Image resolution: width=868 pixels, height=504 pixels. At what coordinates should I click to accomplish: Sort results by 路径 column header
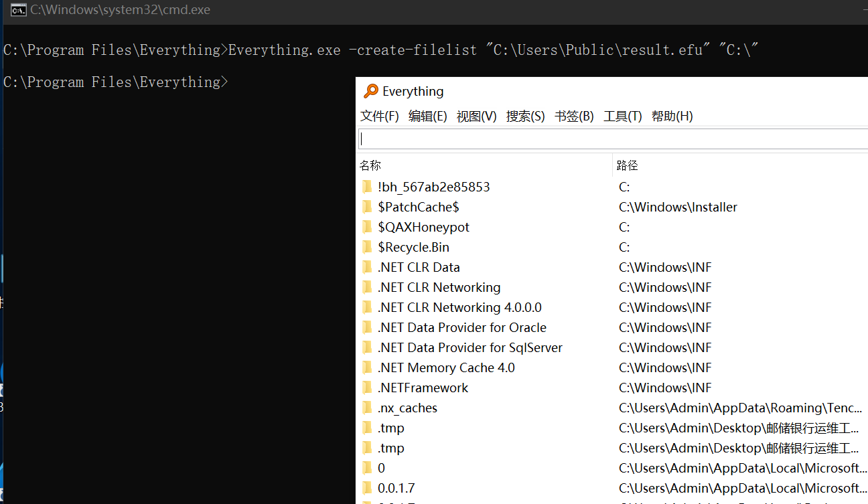tap(628, 165)
